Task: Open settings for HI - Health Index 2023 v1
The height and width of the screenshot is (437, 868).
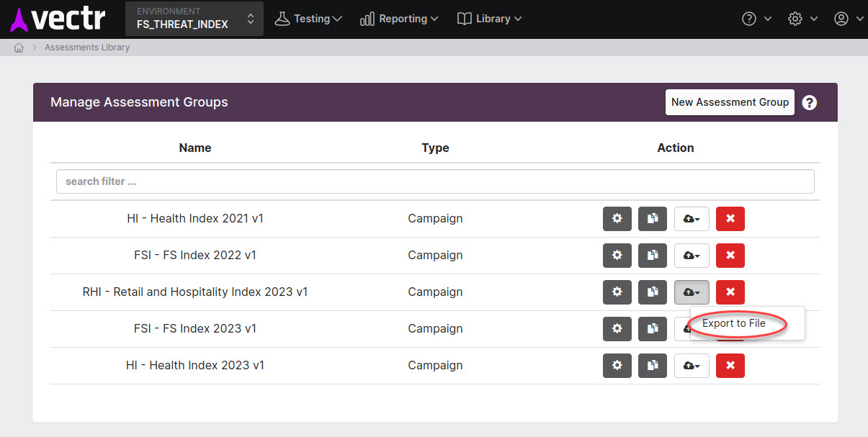Action: [617, 366]
